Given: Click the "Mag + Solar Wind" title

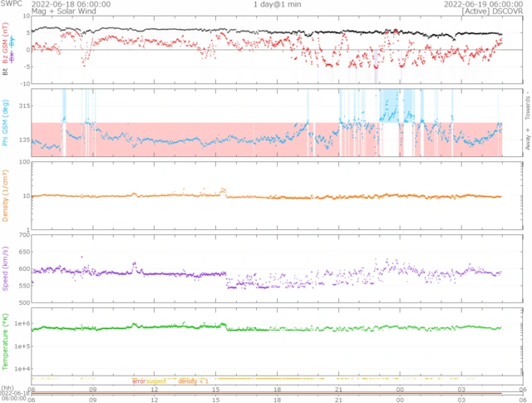Looking at the screenshot, I should [64, 11].
